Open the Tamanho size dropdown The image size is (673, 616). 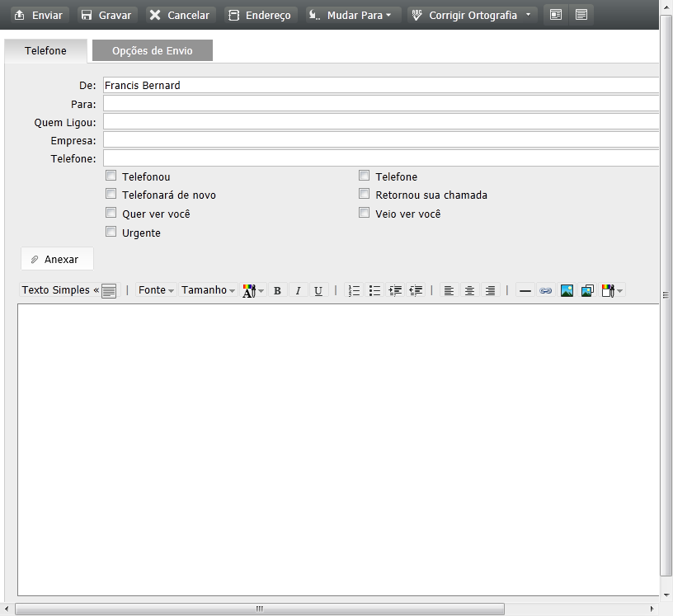point(208,290)
